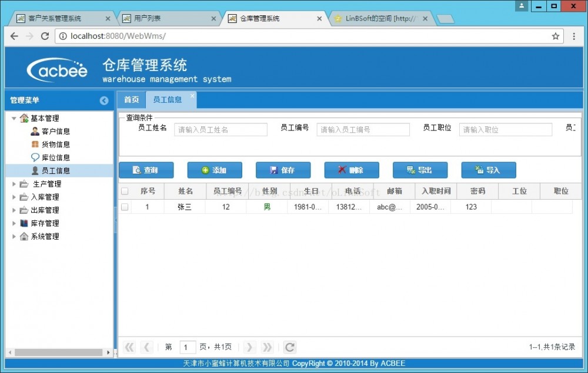Screen dimensions: 588x373
Task: Click the 删除 button with red X icon
Action: pos(352,170)
